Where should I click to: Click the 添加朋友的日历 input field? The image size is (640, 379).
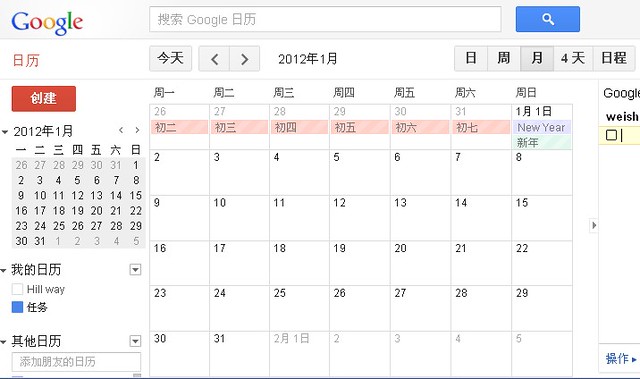pyautogui.click(x=76, y=362)
